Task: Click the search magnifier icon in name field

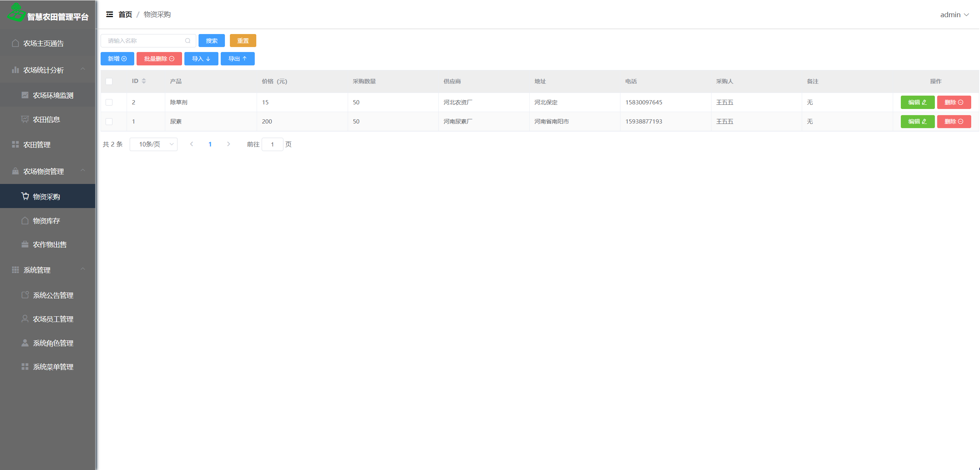Action: point(188,41)
